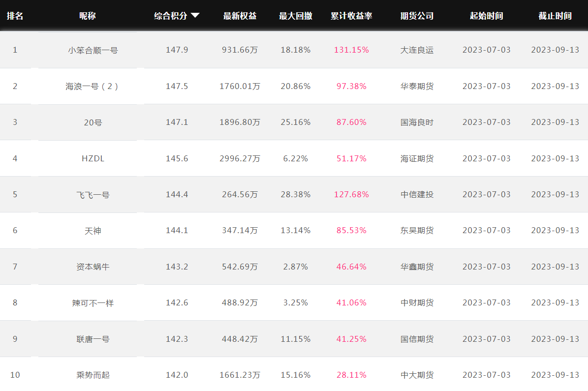Select futures company 东吴期货
Screen dimensions: 588x391
(417, 231)
